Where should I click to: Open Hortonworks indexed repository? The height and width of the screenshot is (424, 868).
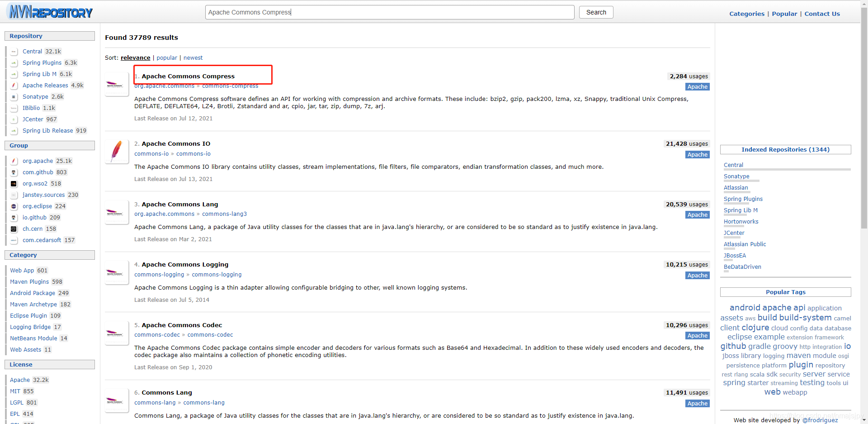tap(741, 222)
